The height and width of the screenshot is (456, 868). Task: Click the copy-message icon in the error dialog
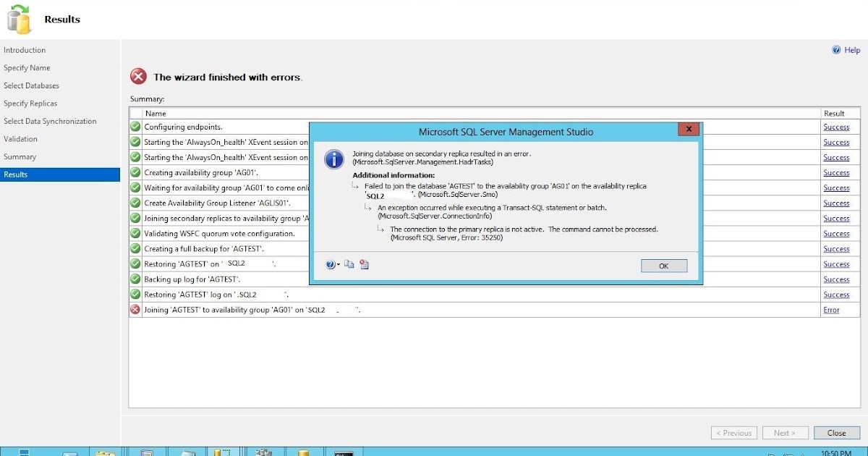pyautogui.click(x=348, y=264)
